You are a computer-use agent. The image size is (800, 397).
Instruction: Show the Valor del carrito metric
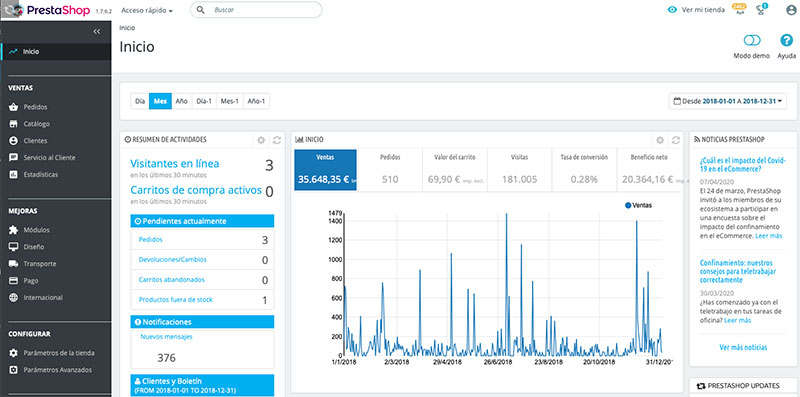click(x=455, y=170)
